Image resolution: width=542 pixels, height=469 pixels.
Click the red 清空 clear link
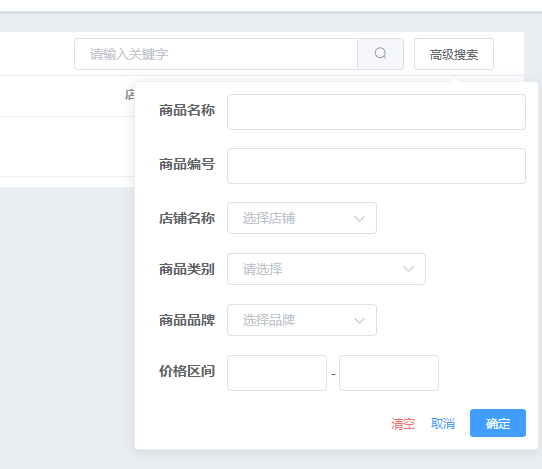click(403, 423)
